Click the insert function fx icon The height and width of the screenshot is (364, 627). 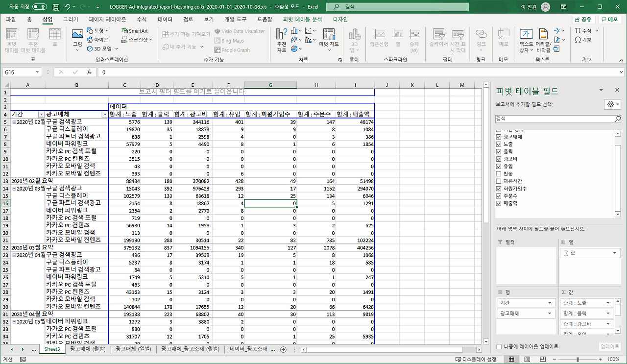(x=89, y=72)
